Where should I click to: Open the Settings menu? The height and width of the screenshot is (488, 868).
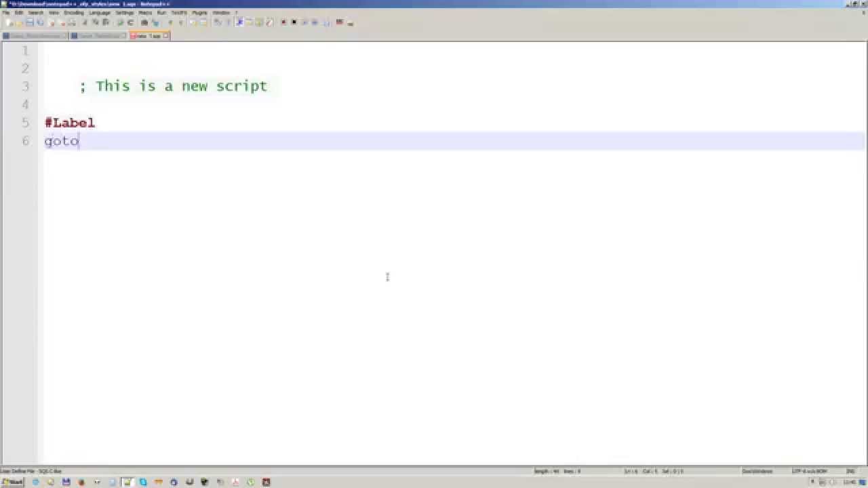[125, 13]
